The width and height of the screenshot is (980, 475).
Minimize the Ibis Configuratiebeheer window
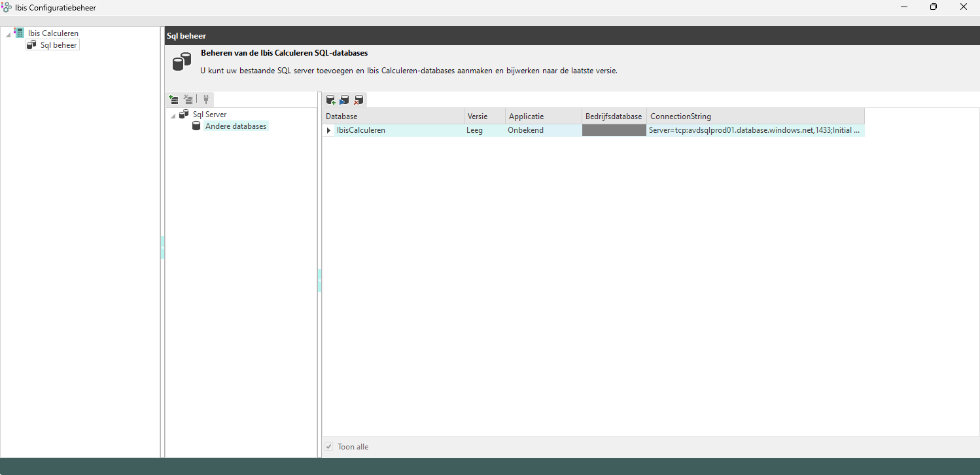point(903,7)
